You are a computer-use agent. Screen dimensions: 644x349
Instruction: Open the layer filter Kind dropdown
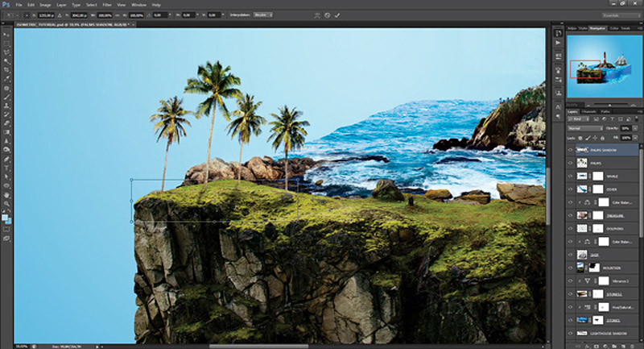(x=580, y=119)
